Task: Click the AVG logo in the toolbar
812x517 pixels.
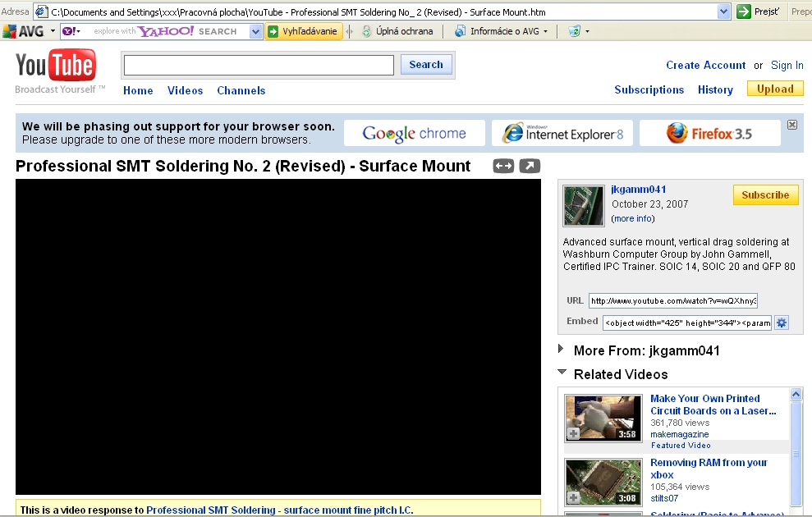Action: [x=23, y=31]
